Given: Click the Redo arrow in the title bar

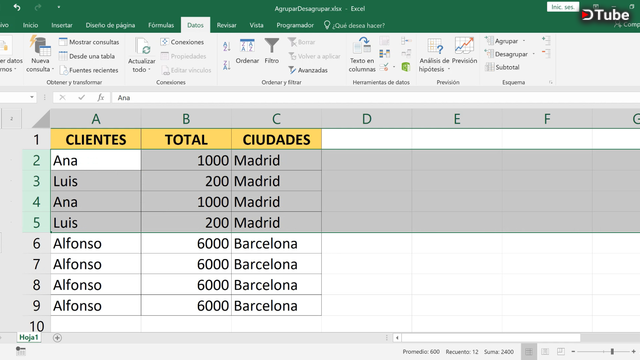Looking at the screenshot, I should (x=38, y=7).
